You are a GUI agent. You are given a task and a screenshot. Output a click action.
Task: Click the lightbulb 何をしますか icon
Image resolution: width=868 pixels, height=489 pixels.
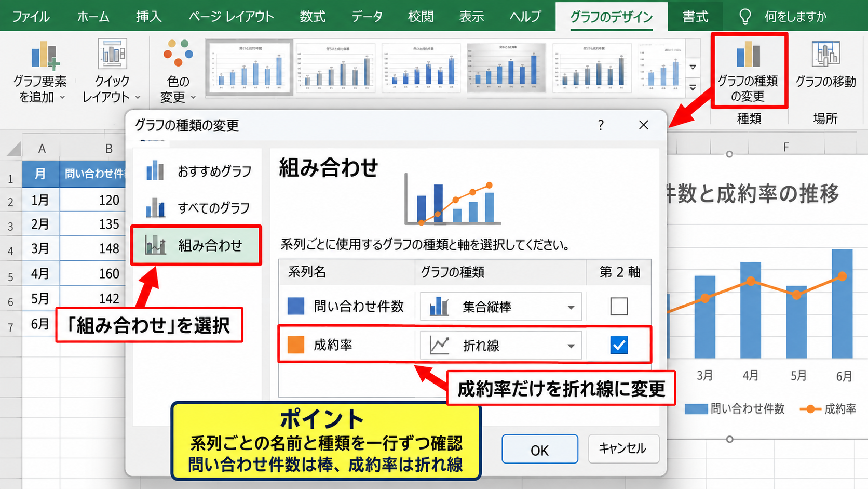745,17
